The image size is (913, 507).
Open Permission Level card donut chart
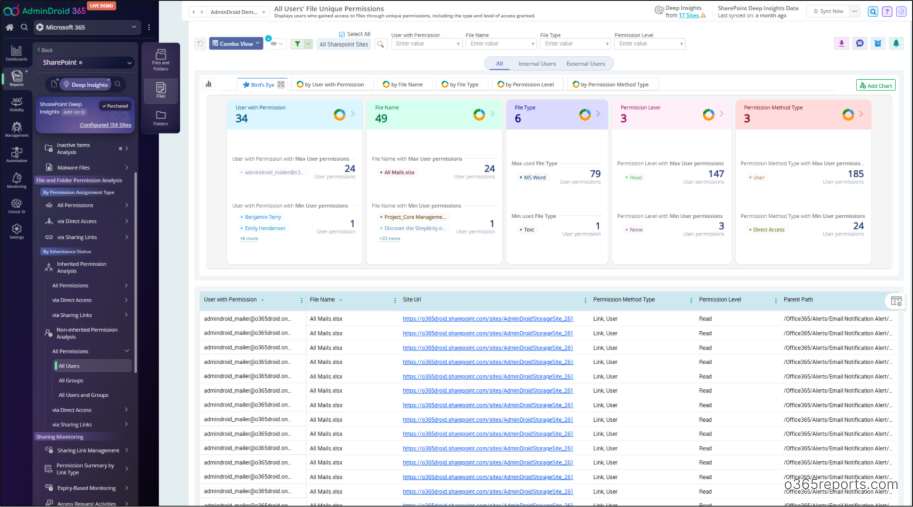pyautogui.click(x=708, y=115)
